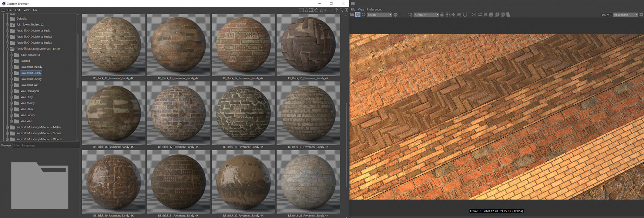The image size is (644, 218).
Task: Click the add-snapshot plus icon in RenderView
Action: pos(497,15)
